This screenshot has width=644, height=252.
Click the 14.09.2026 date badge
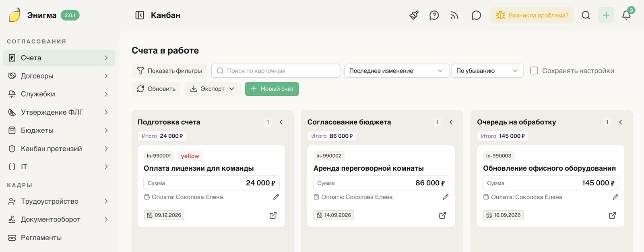(334, 215)
